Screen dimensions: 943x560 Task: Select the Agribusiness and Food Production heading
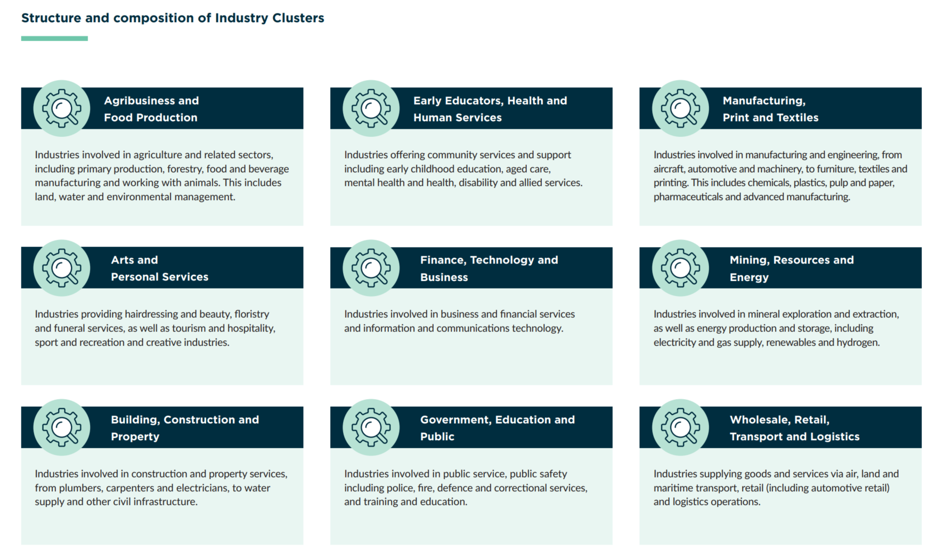pyautogui.click(x=151, y=109)
